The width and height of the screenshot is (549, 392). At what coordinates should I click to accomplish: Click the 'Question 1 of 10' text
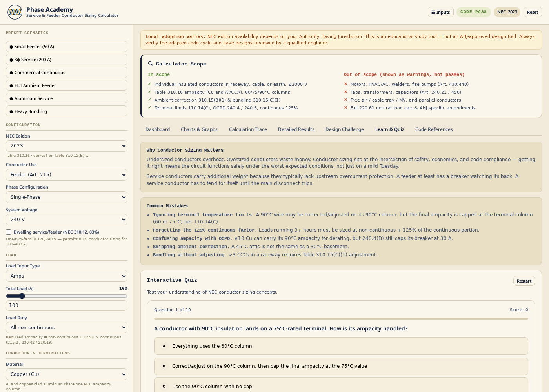[x=173, y=310]
